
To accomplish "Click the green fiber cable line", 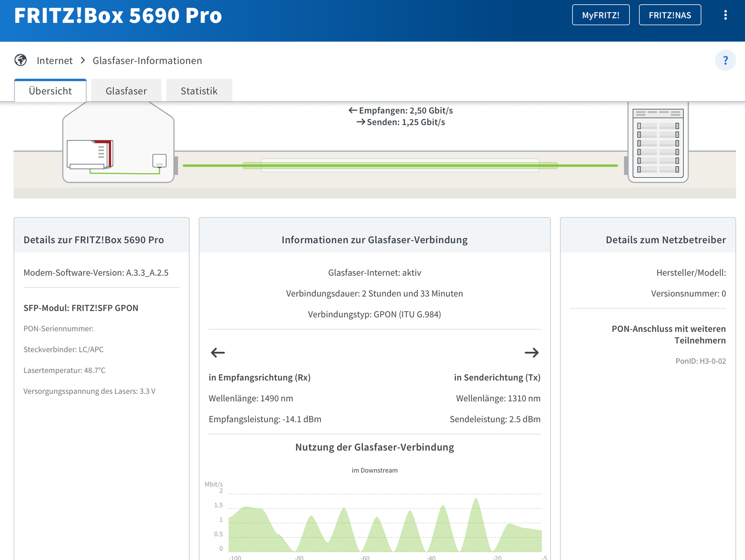I will pyautogui.click(x=400, y=165).
